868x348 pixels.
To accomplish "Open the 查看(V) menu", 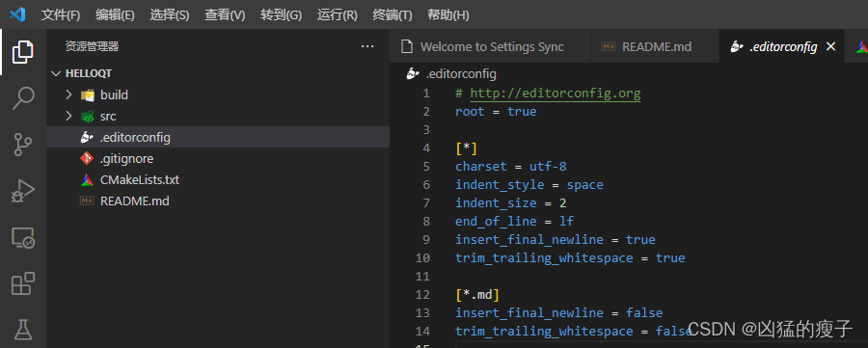I will (x=225, y=14).
